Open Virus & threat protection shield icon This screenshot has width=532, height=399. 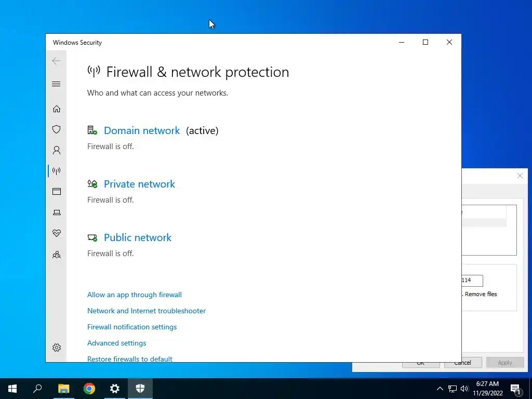pyautogui.click(x=56, y=129)
